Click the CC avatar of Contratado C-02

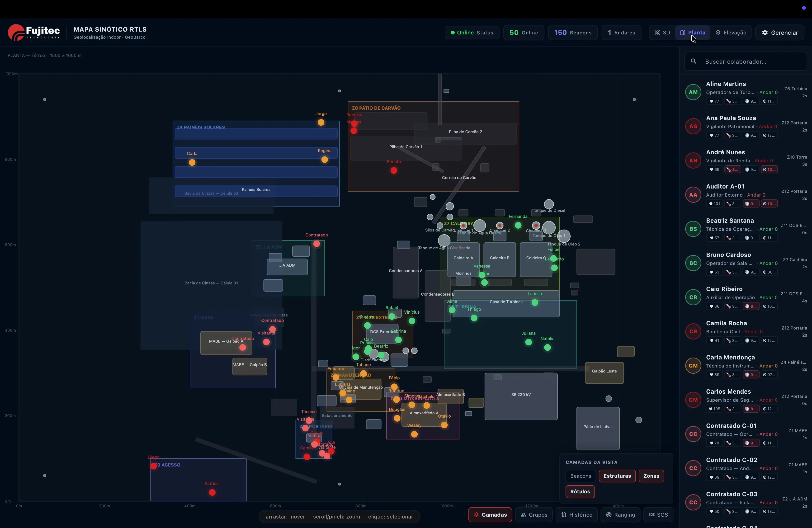tap(693, 468)
